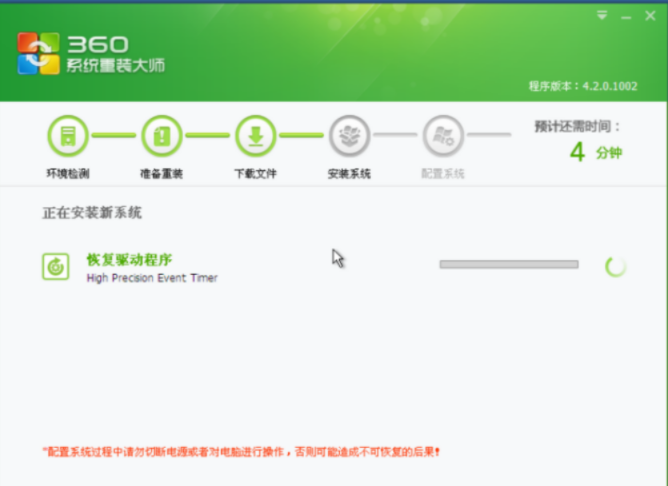Click the red power warning notice
Image resolution: width=668 pixels, height=486 pixels.
point(241,451)
